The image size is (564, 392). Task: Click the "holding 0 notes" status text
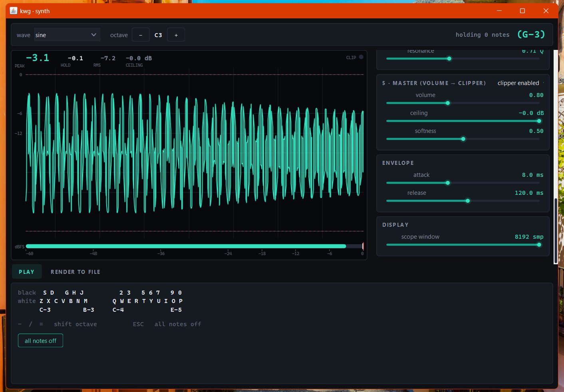click(x=483, y=35)
